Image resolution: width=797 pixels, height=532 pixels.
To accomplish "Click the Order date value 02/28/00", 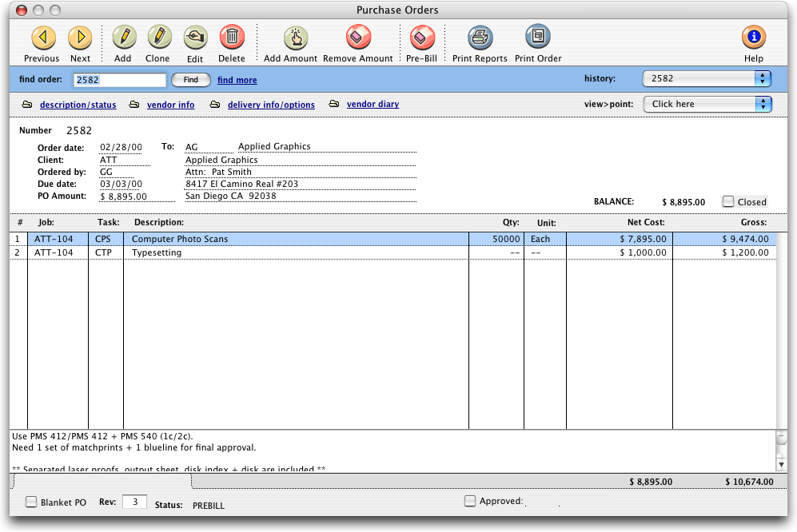I will click(x=121, y=147).
